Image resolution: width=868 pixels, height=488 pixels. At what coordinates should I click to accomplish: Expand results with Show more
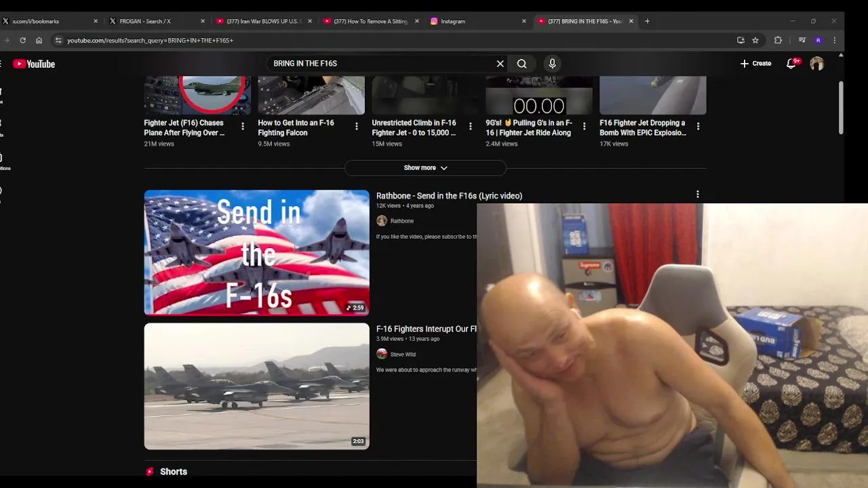click(425, 167)
